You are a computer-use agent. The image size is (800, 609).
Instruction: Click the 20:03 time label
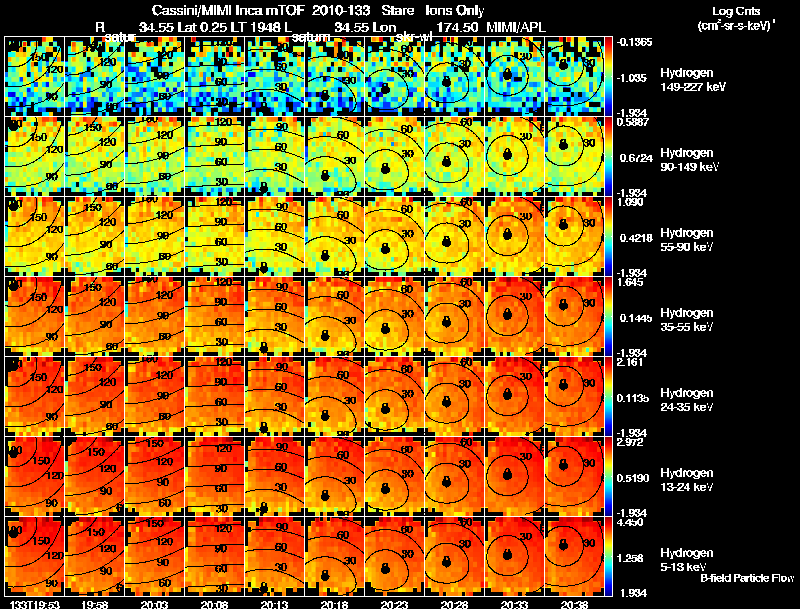point(154,604)
